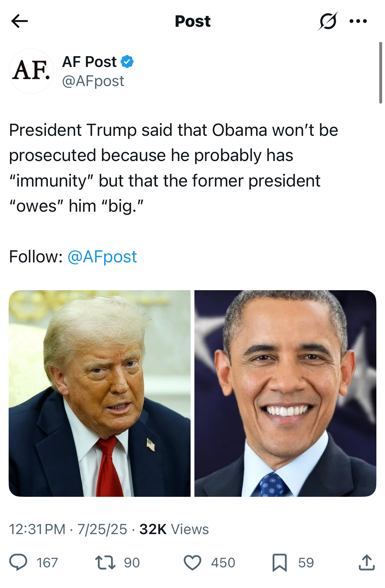Open the Grok slashed-circle icon
Viewport: 385px width, 588px height.
328,21
